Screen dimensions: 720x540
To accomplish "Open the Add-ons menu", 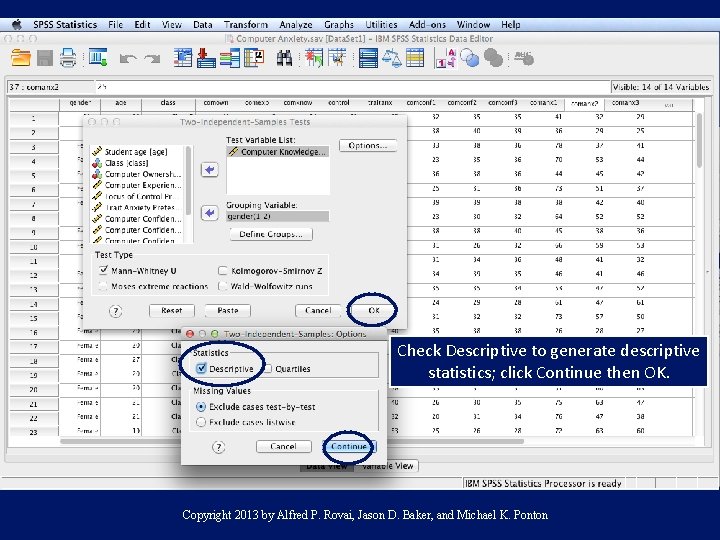I will [427, 24].
